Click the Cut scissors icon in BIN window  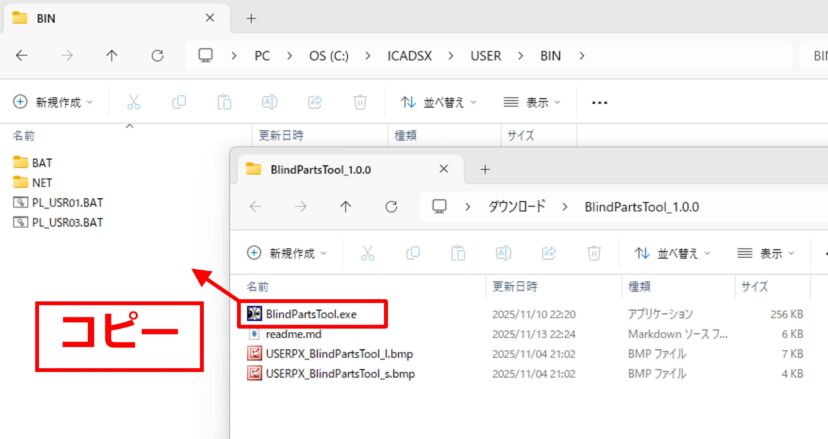(133, 102)
